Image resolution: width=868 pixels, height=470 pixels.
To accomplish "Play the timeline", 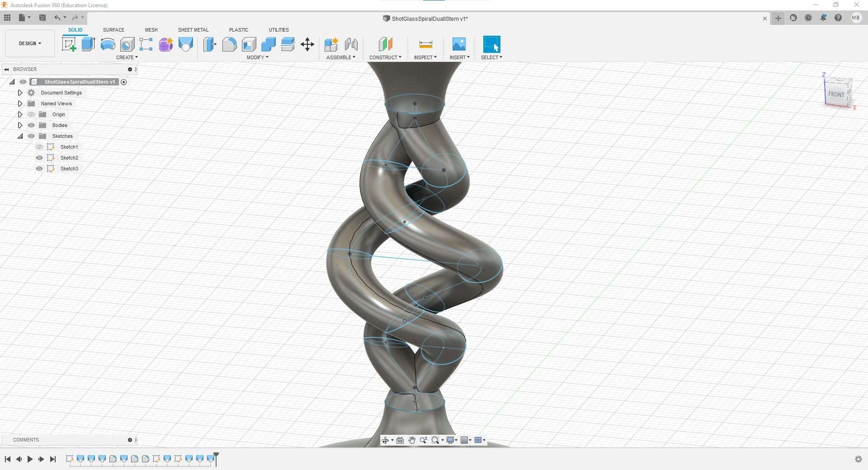I will 30,459.
